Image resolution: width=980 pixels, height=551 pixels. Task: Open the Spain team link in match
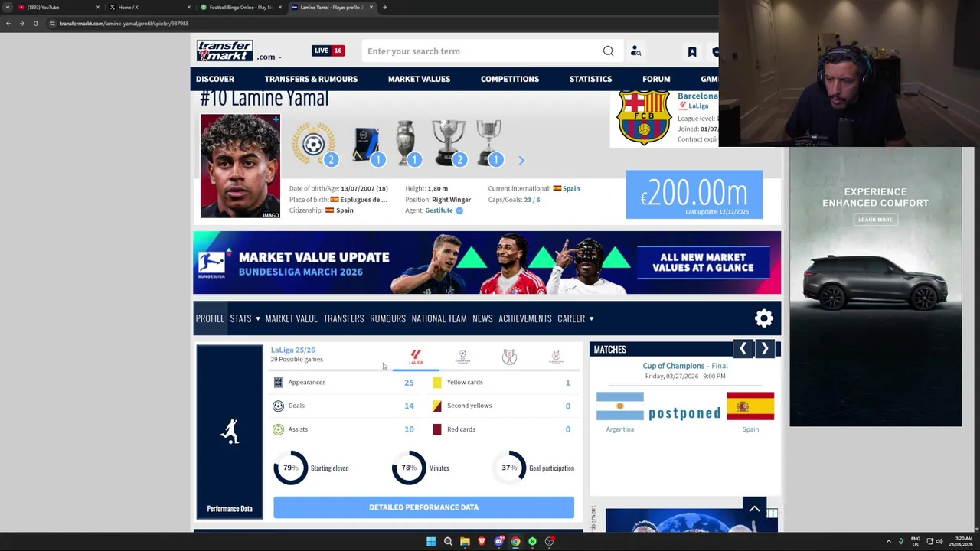tap(750, 429)
